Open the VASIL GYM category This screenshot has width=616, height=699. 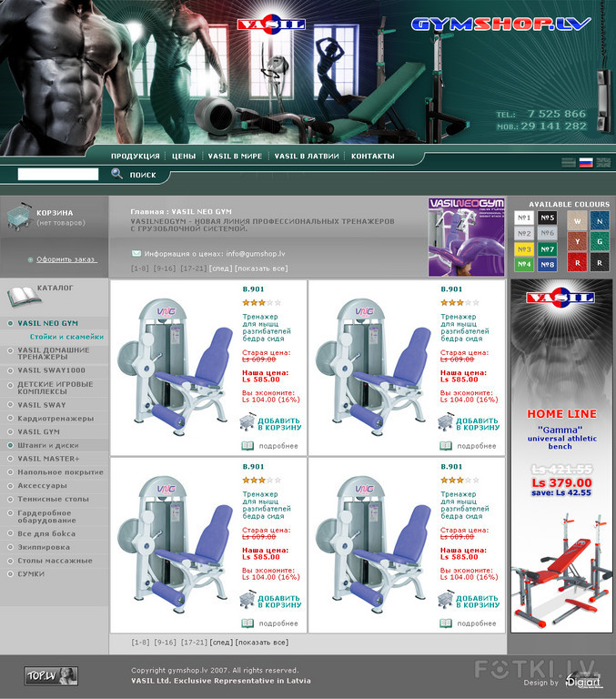coord(38,432)
